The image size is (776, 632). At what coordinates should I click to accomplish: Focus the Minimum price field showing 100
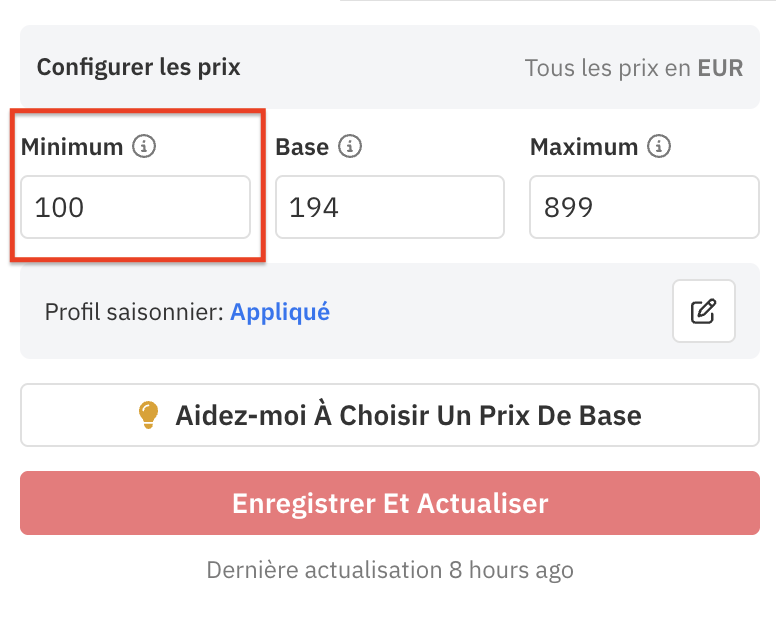(x=135, y=208)
